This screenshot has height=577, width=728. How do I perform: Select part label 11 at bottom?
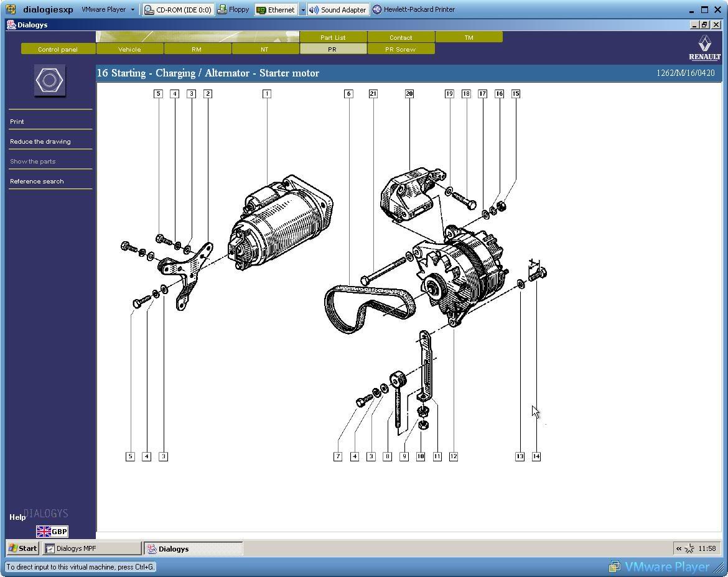(x=437, y=456)
